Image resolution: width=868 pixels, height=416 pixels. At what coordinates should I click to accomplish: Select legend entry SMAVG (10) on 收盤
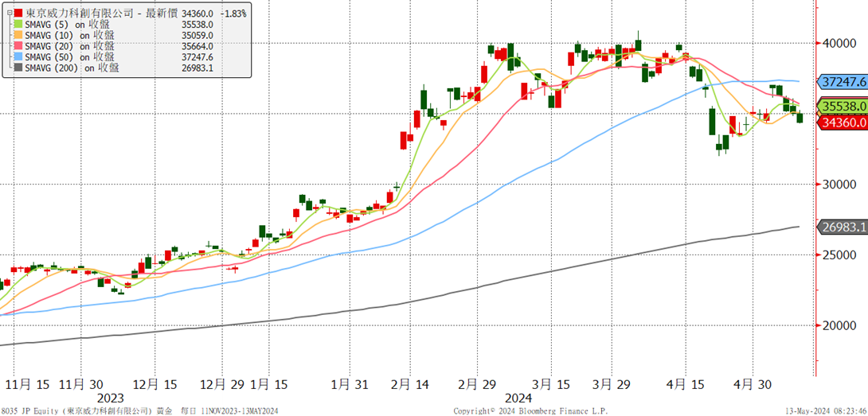pos(72,35)
